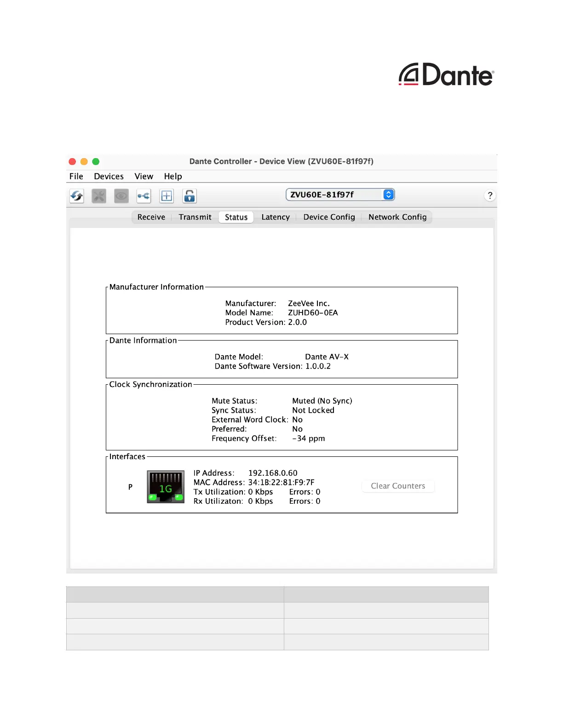
Task: Click the 1G ethernet port icon
Action: (166, 487)
